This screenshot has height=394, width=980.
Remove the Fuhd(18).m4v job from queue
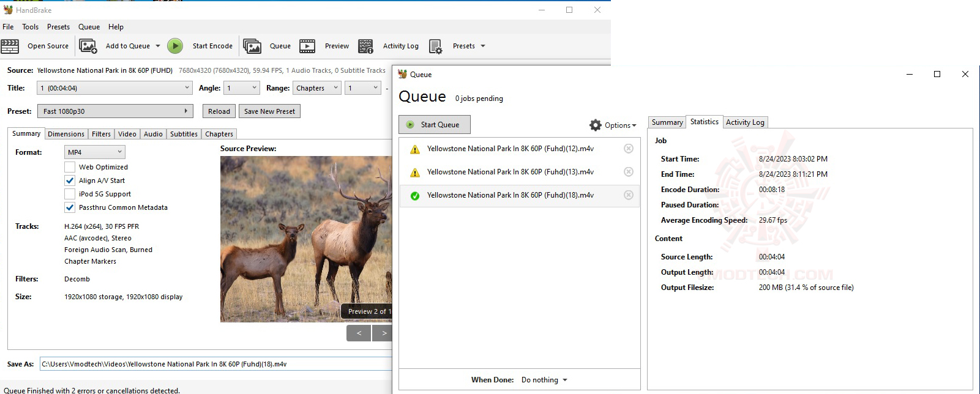click(x=628, y=195)
